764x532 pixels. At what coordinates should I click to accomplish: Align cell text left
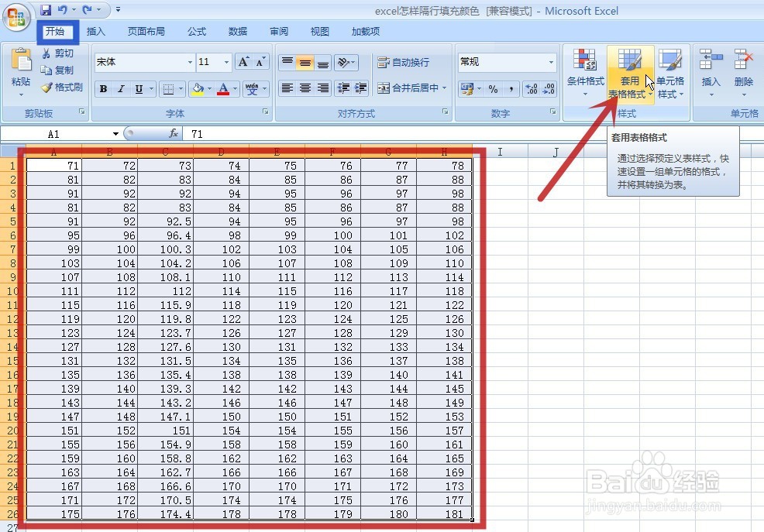[x=287, y=88]
